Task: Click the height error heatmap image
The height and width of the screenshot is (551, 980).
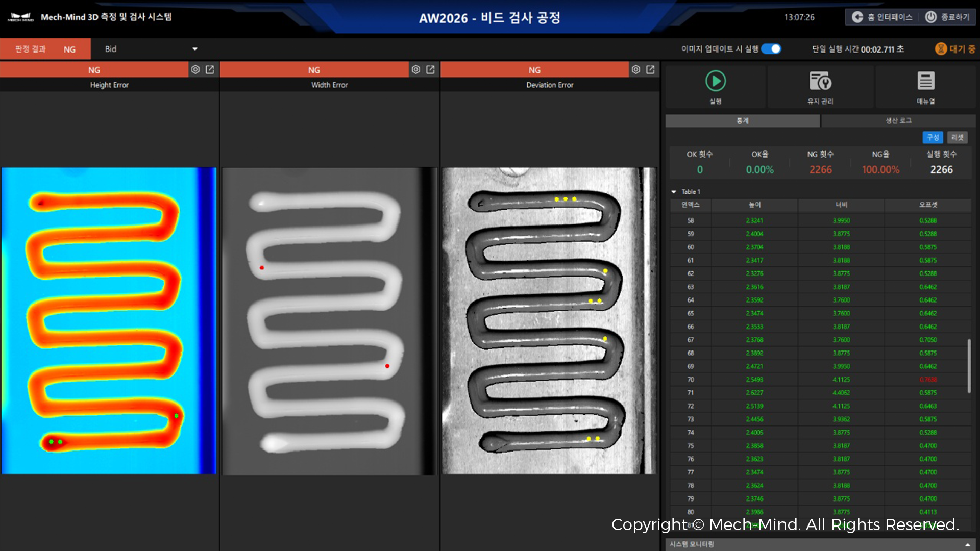Action: tap(109, 321)
